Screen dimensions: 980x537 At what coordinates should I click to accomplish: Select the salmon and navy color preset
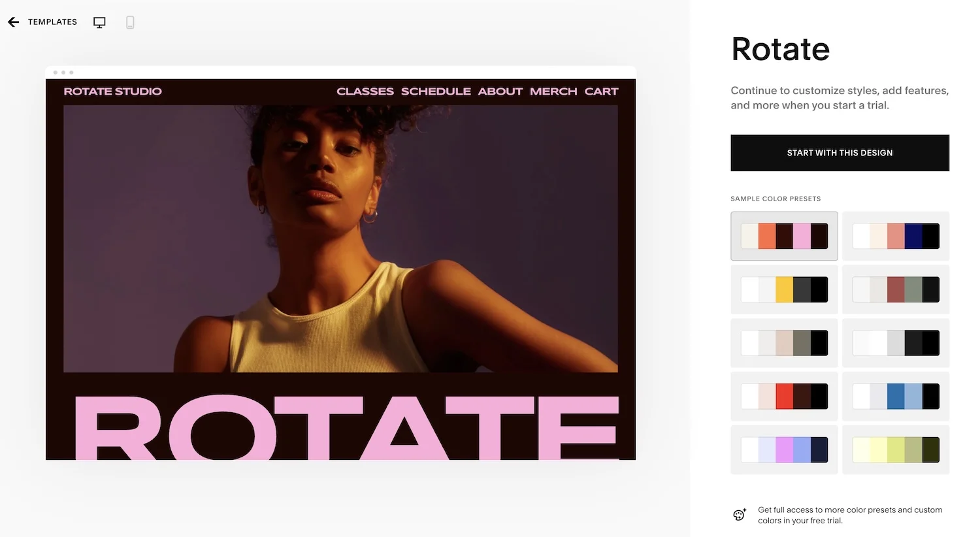click(896, 236)
